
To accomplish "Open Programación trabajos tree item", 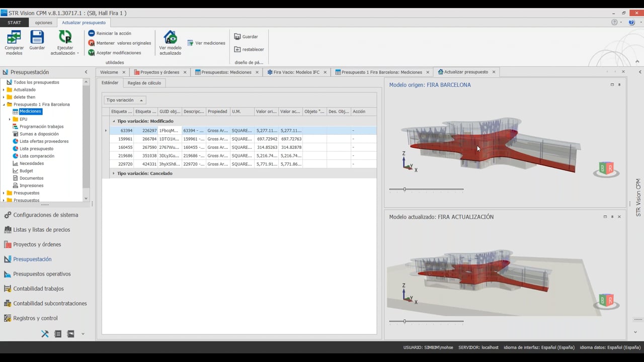I will click(x=41, y=127).
